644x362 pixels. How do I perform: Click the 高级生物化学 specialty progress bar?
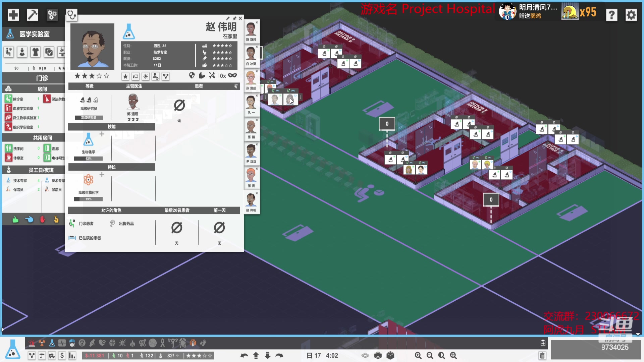89,199
